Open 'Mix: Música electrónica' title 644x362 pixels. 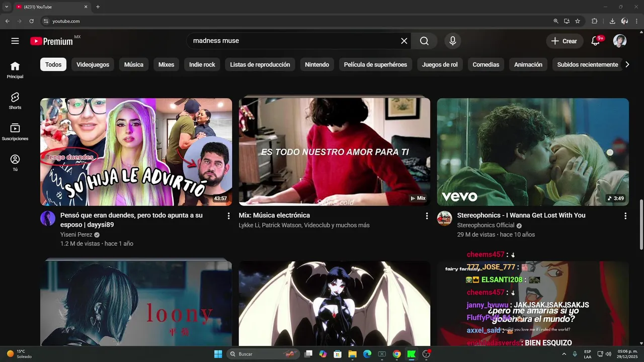(x=274, y=215)
